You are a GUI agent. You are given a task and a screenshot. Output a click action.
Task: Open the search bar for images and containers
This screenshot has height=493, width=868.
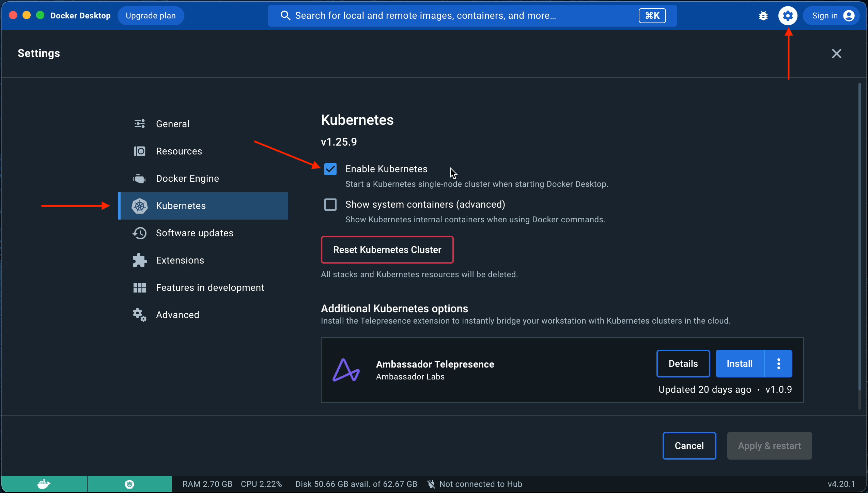443,15
